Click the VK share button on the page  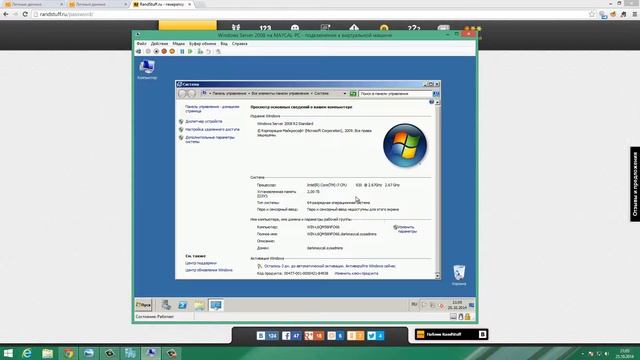pos(267,336)
